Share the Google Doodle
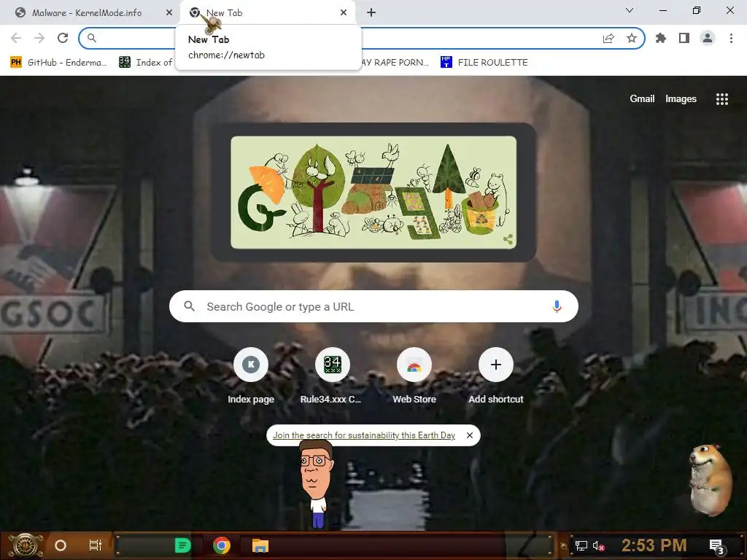Image resolution: width=747 pixels, height=560 pixels. pos(508,239)
